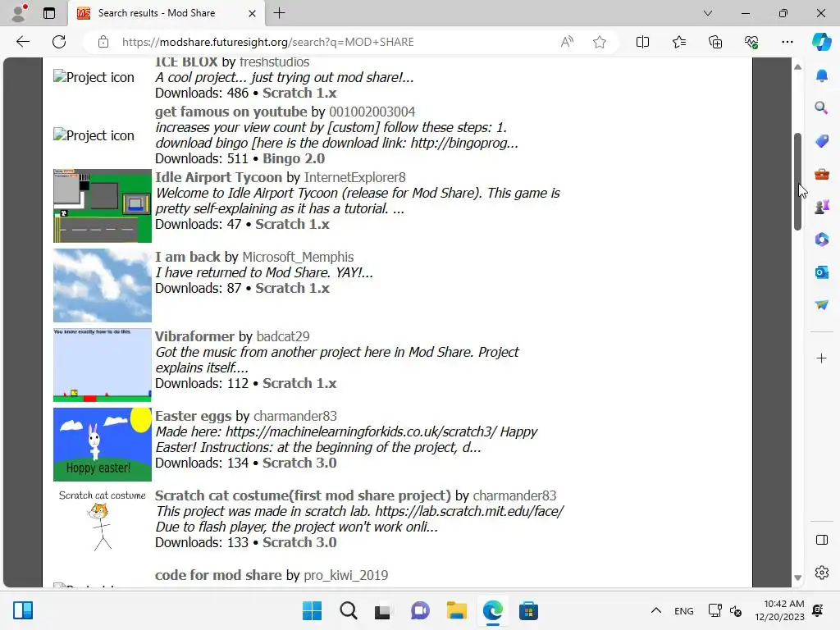Click Bingo 2.0 mod link
The height and width of the screenshot is (630, 840).
point(294,158)
